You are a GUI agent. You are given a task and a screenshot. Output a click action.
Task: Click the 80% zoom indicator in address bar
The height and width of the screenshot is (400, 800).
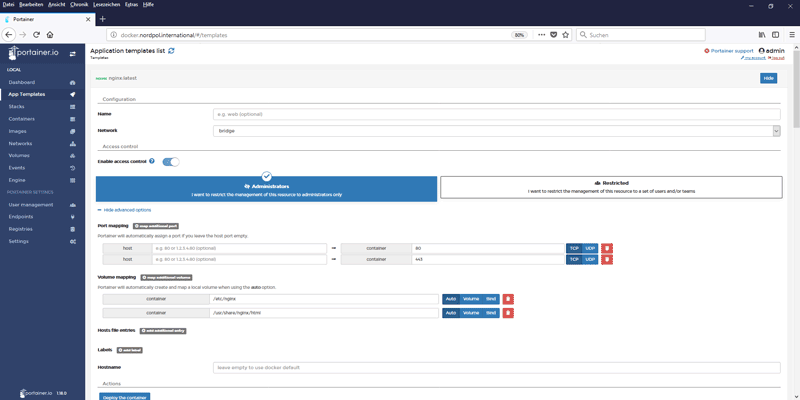point(519,35)
